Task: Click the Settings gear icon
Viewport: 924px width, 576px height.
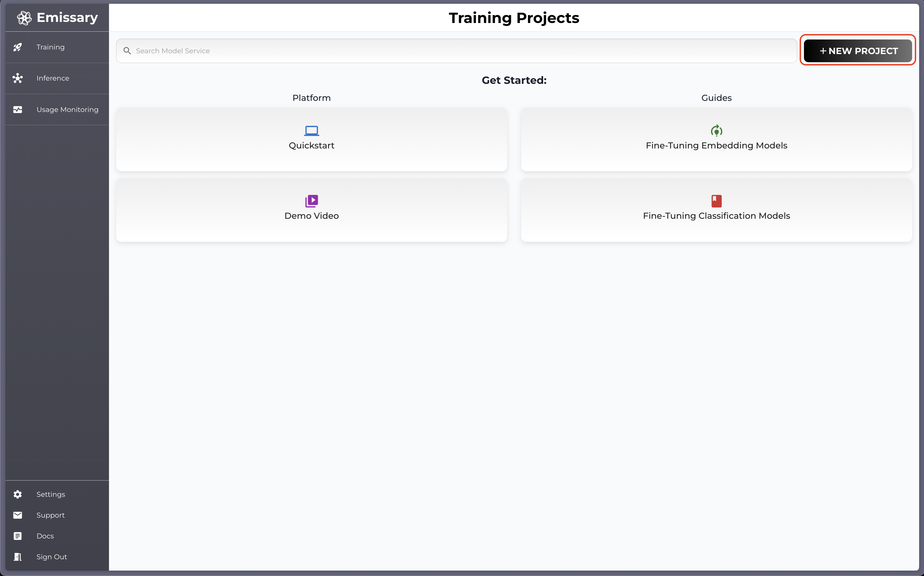Action: pos(18,494)
